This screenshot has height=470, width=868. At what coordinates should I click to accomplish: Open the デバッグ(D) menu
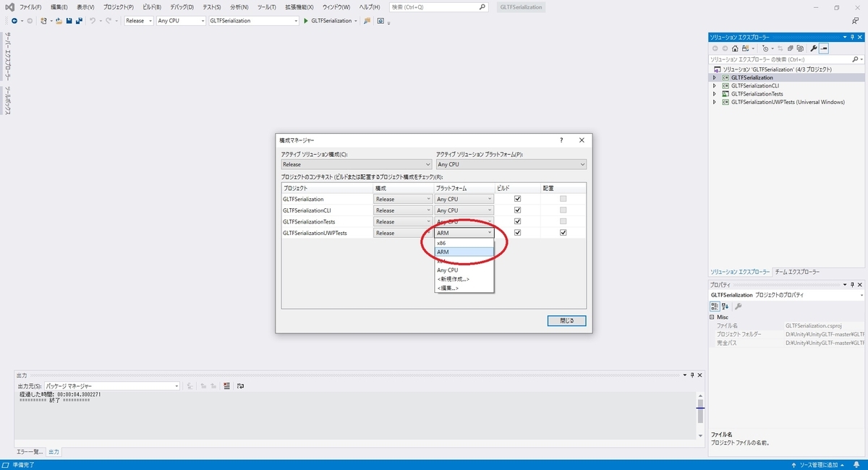click(182, 7)
